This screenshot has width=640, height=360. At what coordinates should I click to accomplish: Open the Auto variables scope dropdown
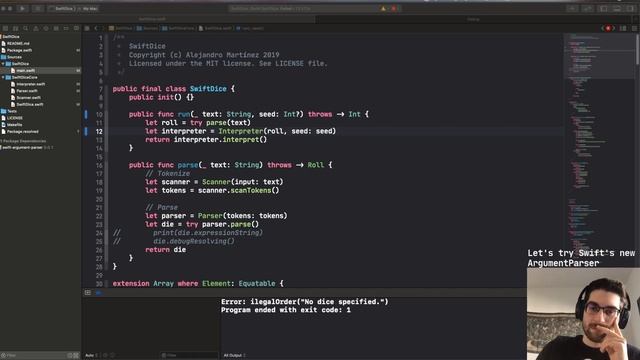pos(91,356)
